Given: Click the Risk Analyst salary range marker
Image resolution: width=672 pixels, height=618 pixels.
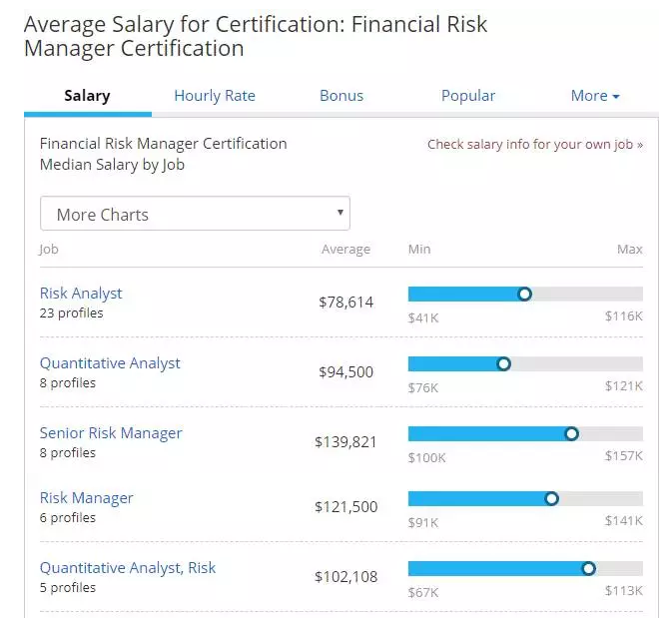Looking at the screenshot, I should (525, 294).
